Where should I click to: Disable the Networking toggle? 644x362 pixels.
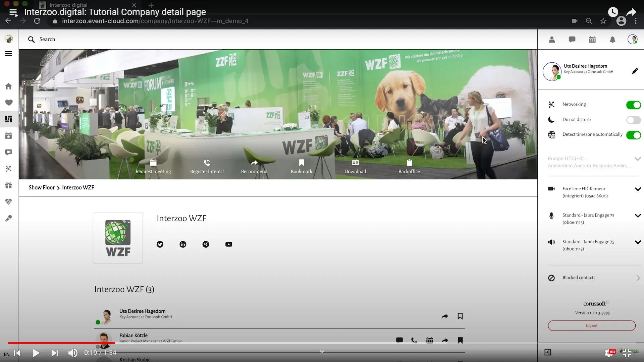(x=633, y=105)
